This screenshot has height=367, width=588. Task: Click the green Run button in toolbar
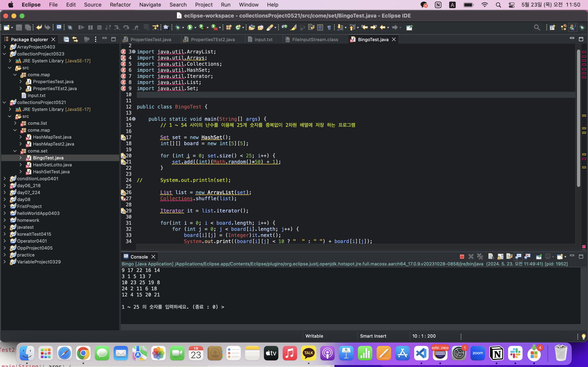point(190,28)
